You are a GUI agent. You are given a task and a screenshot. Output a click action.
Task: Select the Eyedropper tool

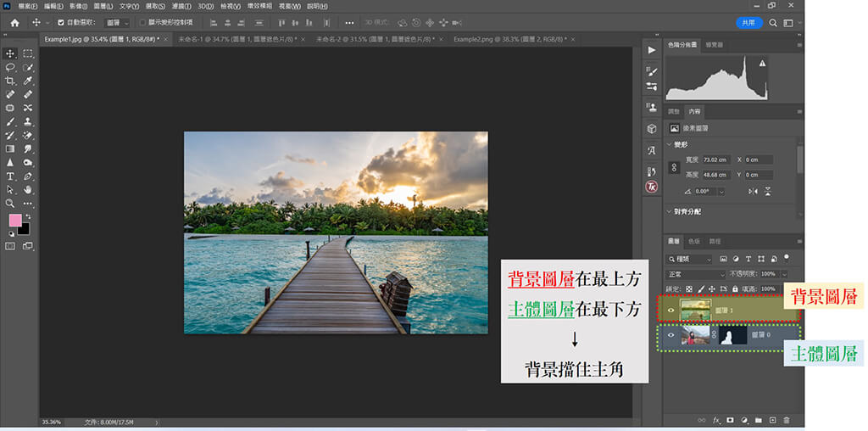click(28, 81)
